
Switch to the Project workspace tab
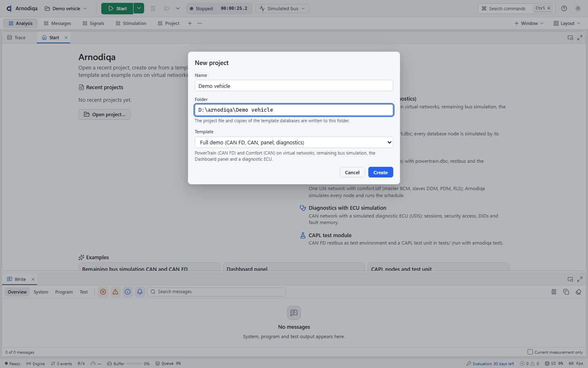[168, 23]
